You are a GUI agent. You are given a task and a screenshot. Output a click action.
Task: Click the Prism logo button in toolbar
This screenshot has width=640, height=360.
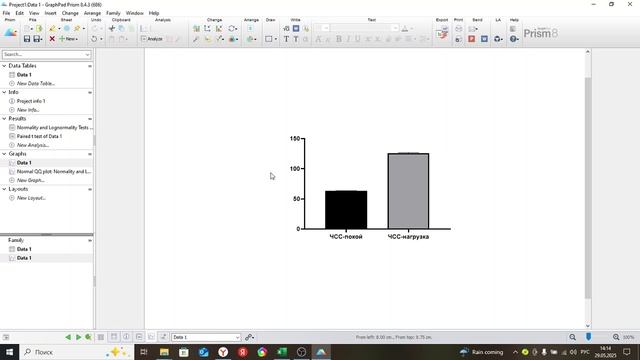click(10, 33)
